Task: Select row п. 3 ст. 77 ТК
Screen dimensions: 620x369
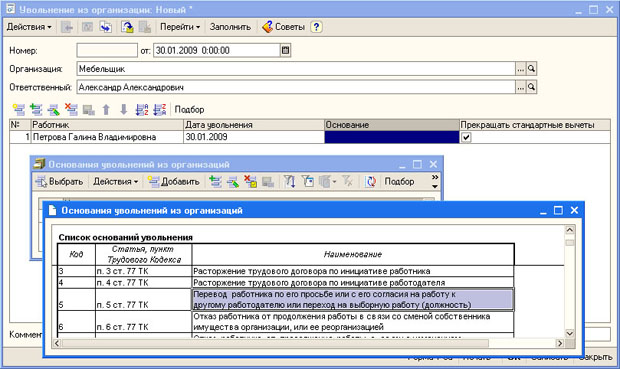Action: click(x=144, y=271)
